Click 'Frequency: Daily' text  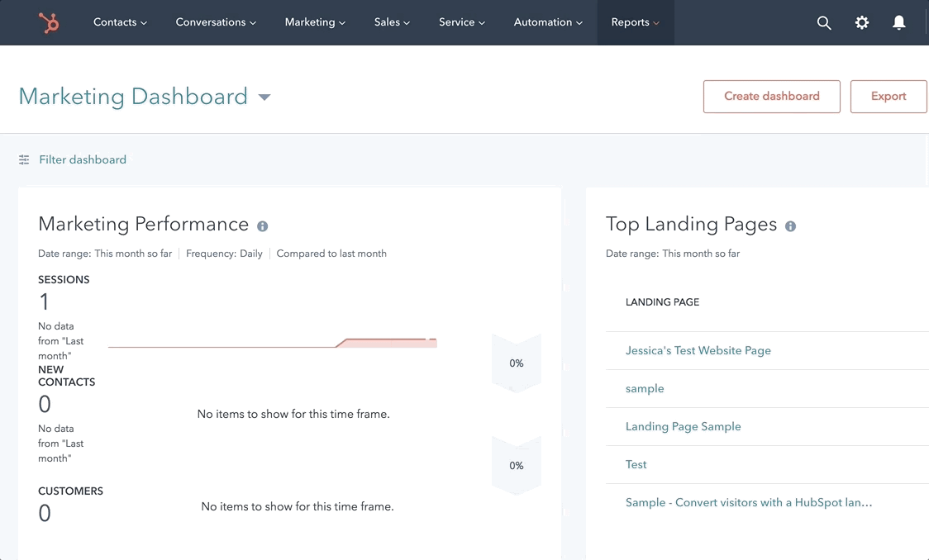[x=224, y=254]
